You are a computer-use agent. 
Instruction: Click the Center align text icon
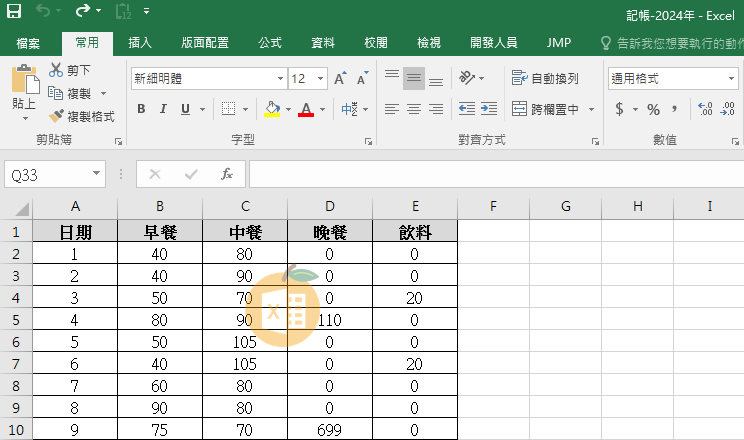point(413,109)
